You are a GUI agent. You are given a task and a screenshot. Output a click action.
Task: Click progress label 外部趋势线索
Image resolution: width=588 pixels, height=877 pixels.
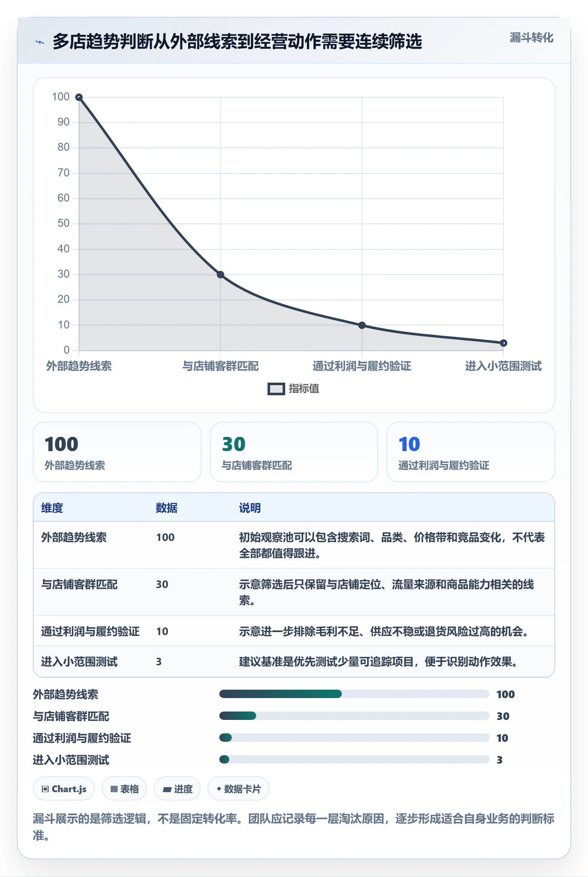(x=66, y=694)
